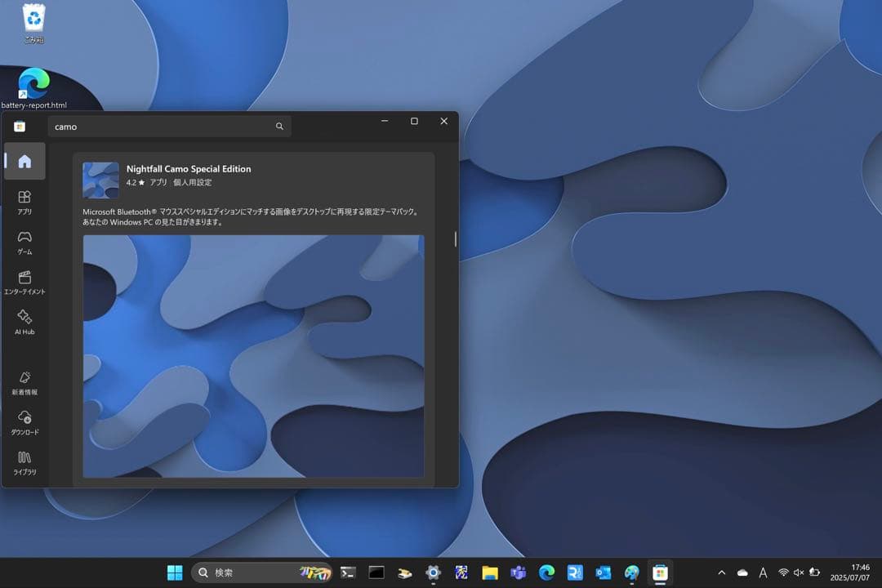
Task: Minimize the Microsoft Store window
Action: coord(385,121)
